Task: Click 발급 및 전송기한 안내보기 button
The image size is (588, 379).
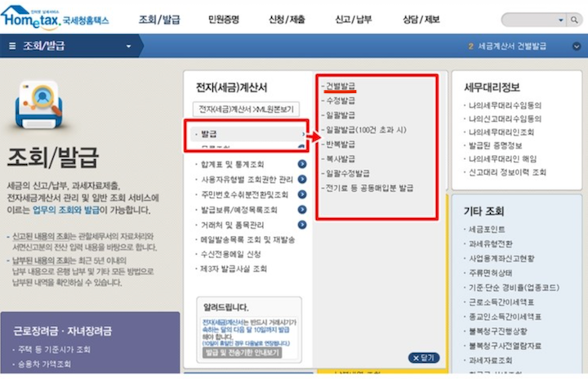Action: click(243, 353)
